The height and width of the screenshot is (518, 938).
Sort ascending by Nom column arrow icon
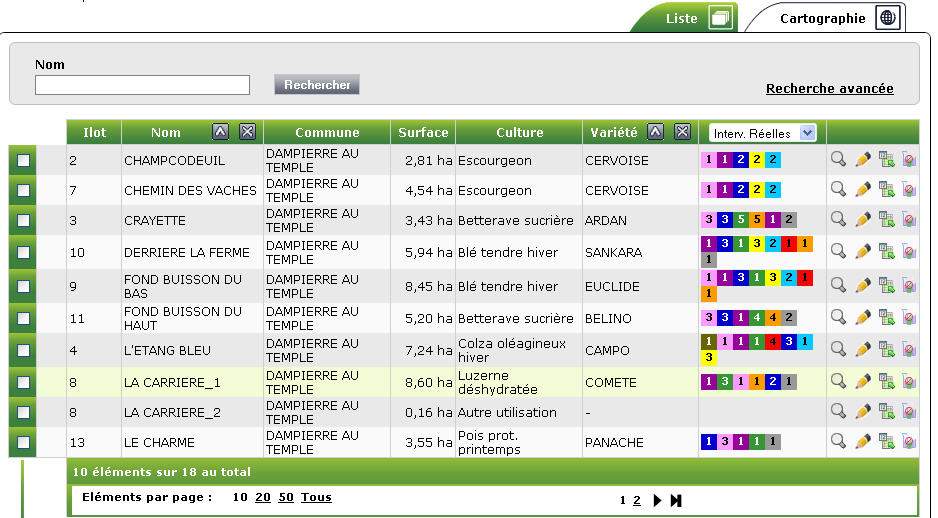click(221, 132)
